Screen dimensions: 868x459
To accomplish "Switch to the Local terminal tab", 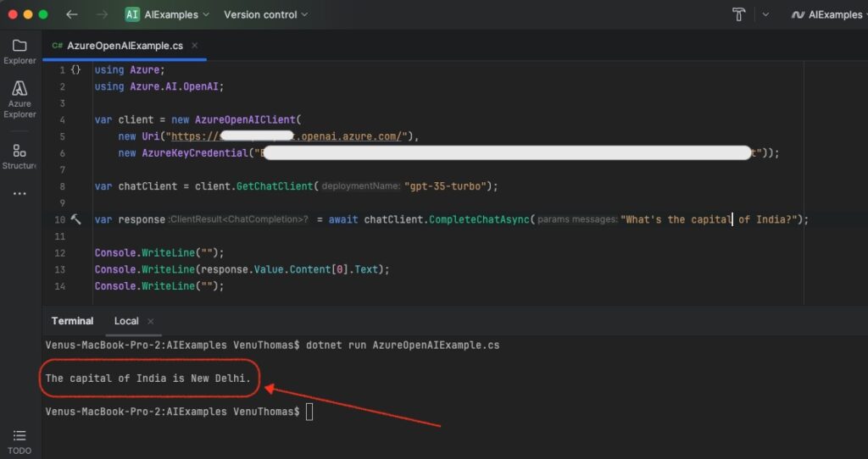I will (126, 321).
